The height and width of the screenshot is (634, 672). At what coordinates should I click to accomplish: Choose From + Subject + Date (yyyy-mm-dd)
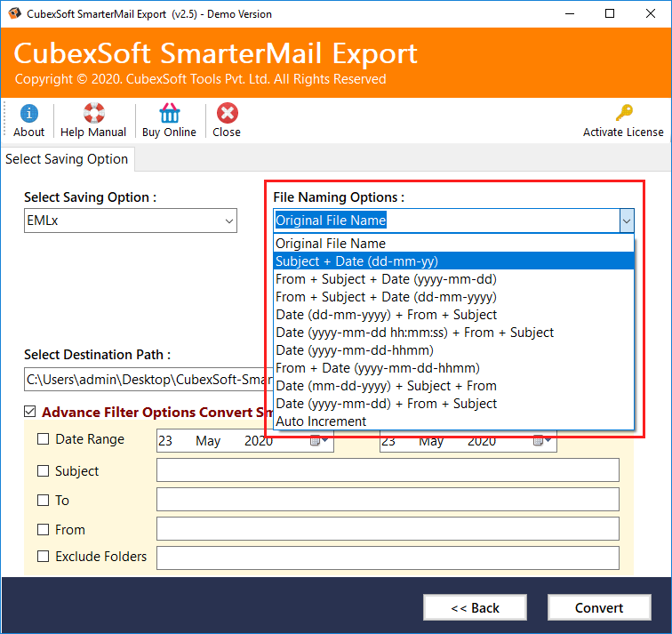pyautogui.click(x=453, y=279)
